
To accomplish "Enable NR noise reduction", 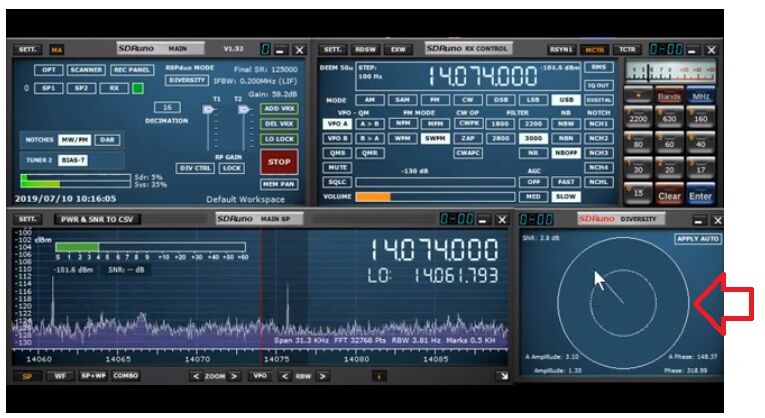I will (533, 153).
